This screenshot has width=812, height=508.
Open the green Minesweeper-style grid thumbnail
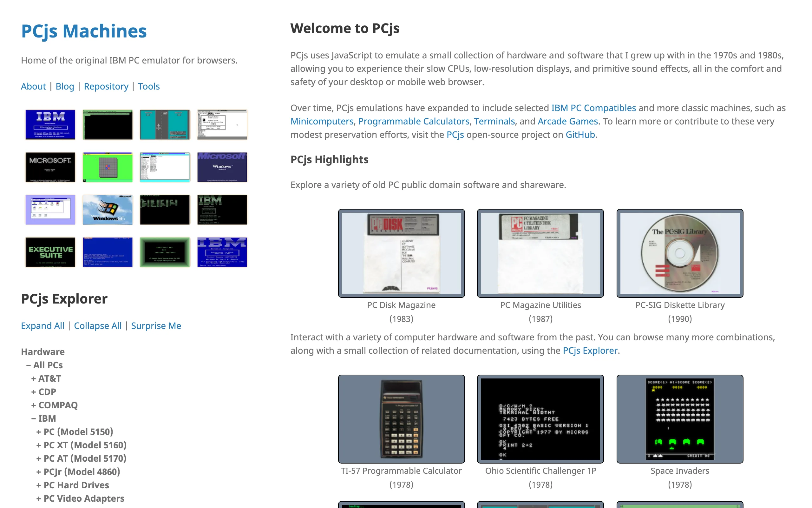pyautogui.click(x=108, y=167)
